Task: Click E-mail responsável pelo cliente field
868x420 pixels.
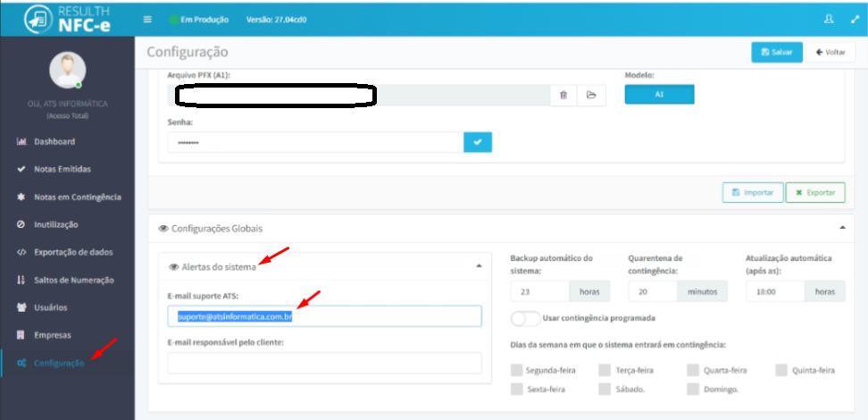Action: click(x=324, y=364)
